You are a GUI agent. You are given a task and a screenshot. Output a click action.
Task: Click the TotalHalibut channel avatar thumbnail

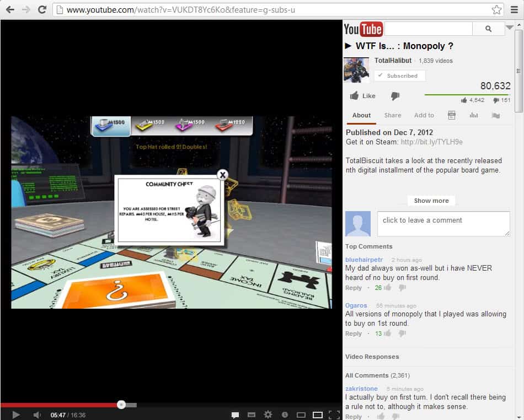click(356, 70)
